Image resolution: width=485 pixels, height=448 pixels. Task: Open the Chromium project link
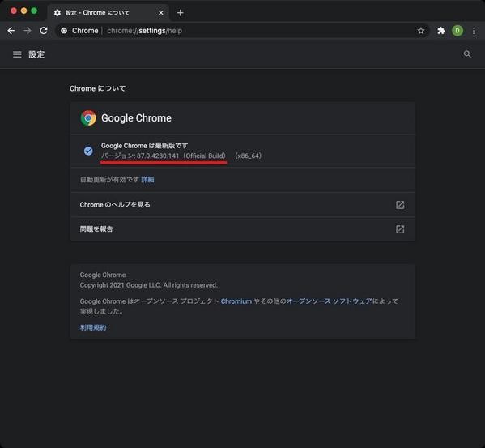[236, 301]
